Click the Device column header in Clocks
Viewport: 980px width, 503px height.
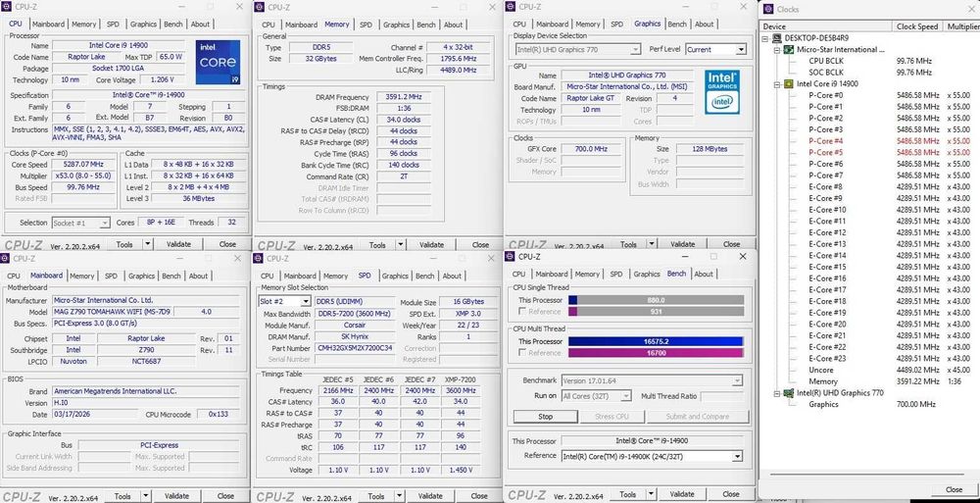825,26
